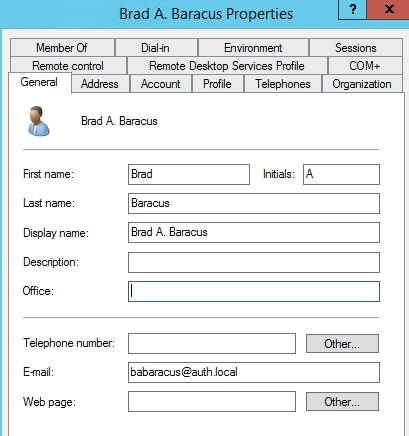Screen dimensions: 409x436
Task: Open the Organization tab
Action: (x=362, y=84)
